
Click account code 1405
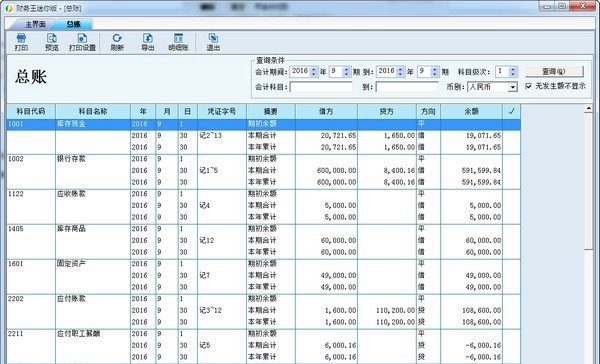[16, 229]
